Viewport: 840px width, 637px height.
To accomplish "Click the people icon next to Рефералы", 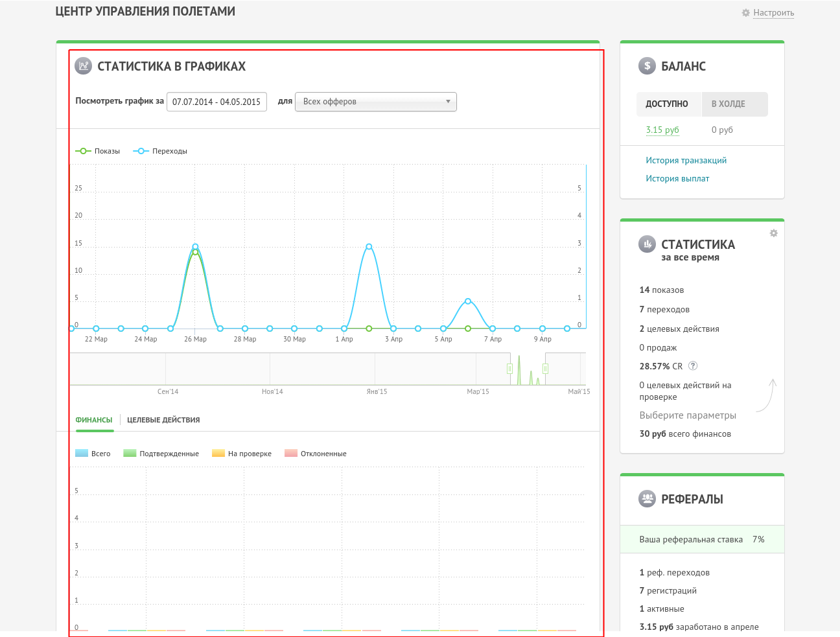I will coord(647,499).
